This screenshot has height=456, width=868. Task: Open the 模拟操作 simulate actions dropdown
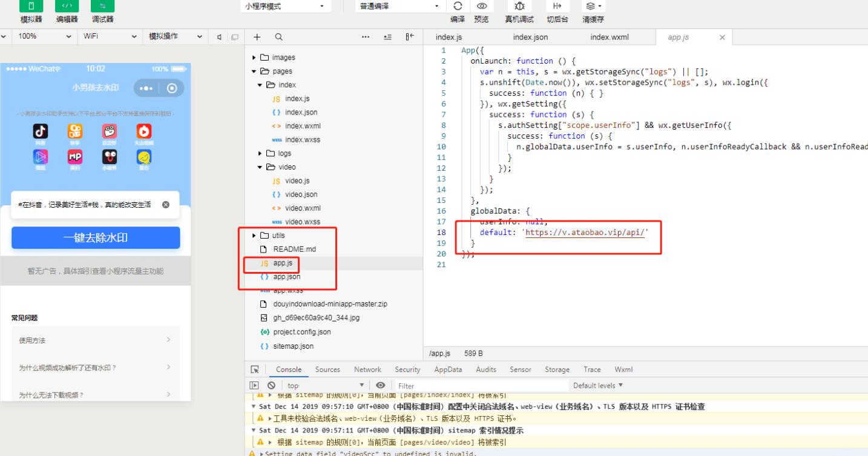point(176,36)
